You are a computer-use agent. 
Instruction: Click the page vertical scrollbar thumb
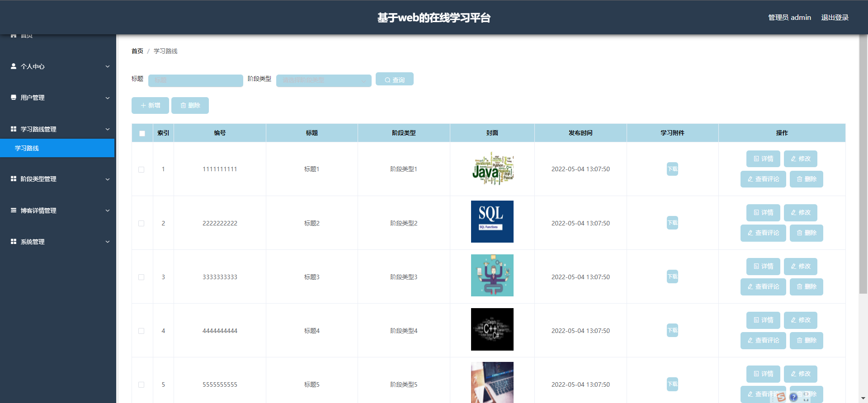coord(863,164)
